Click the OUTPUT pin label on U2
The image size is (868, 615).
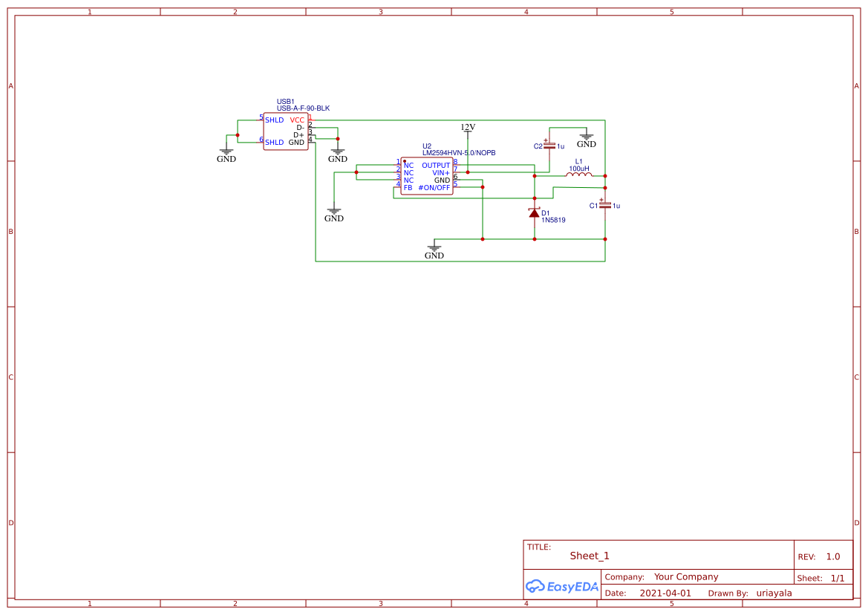(437, 165)
